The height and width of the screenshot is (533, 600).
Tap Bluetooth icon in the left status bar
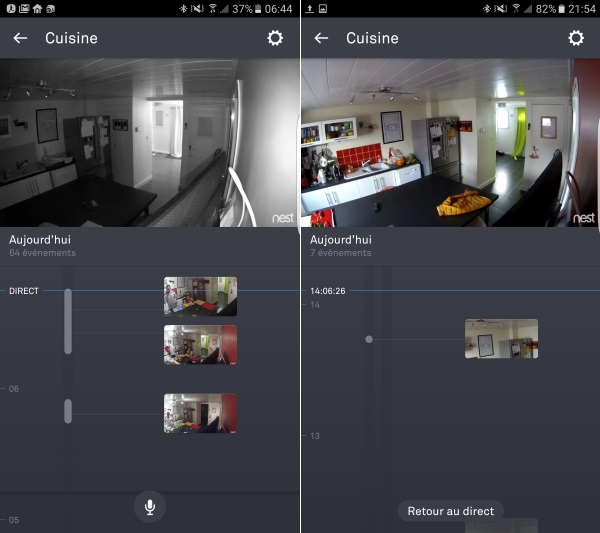(183, 8)
